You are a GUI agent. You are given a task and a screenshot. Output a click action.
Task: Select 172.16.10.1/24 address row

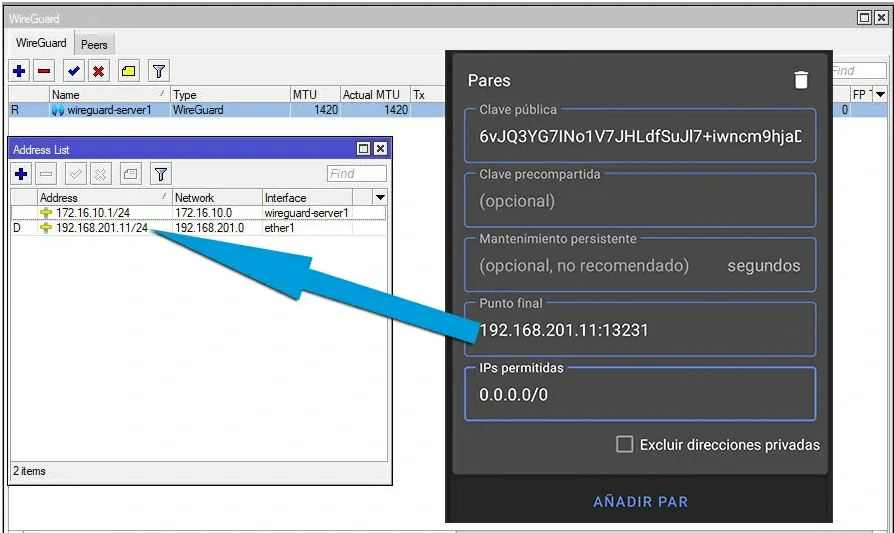coord(198,213)
